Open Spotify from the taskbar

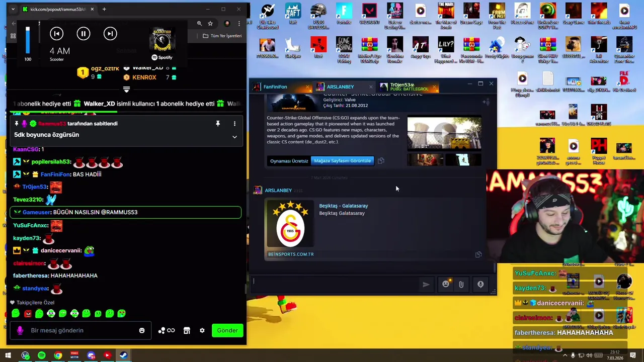tap(42, 355)
